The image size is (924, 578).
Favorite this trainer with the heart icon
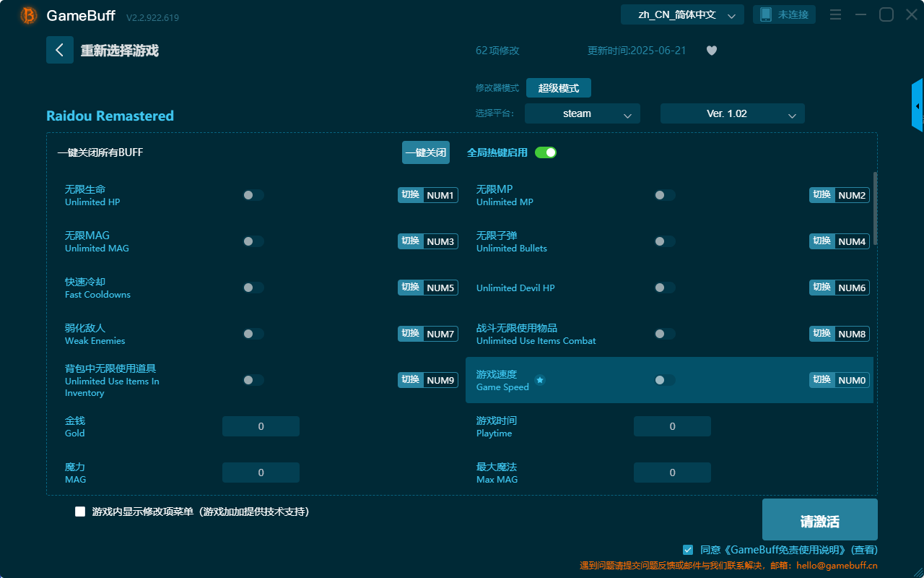711,51
